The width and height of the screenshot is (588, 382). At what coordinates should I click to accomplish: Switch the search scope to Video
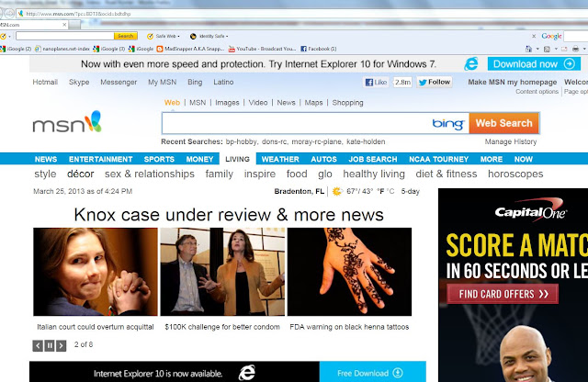pos(258,103)
